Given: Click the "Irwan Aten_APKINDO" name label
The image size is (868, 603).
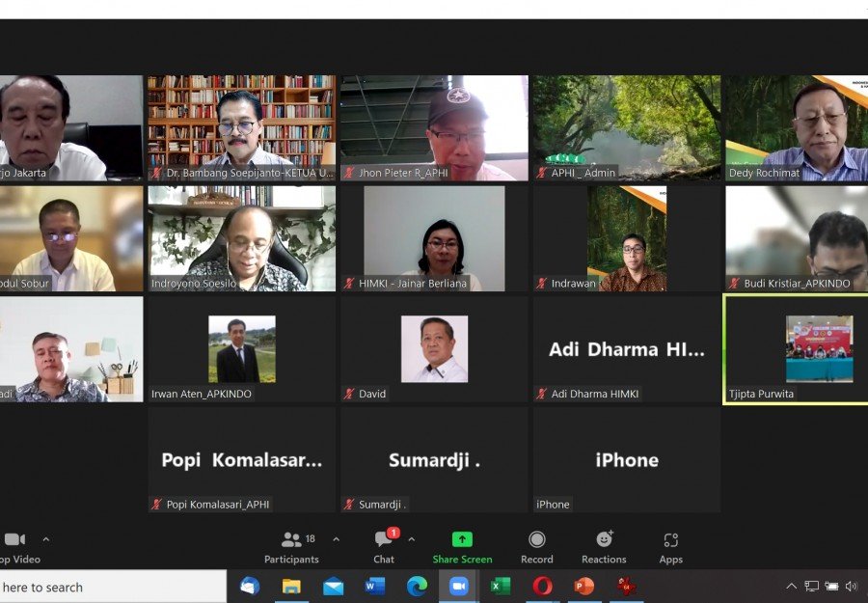Looking at the screenshot, I should (x=202, y=394).
